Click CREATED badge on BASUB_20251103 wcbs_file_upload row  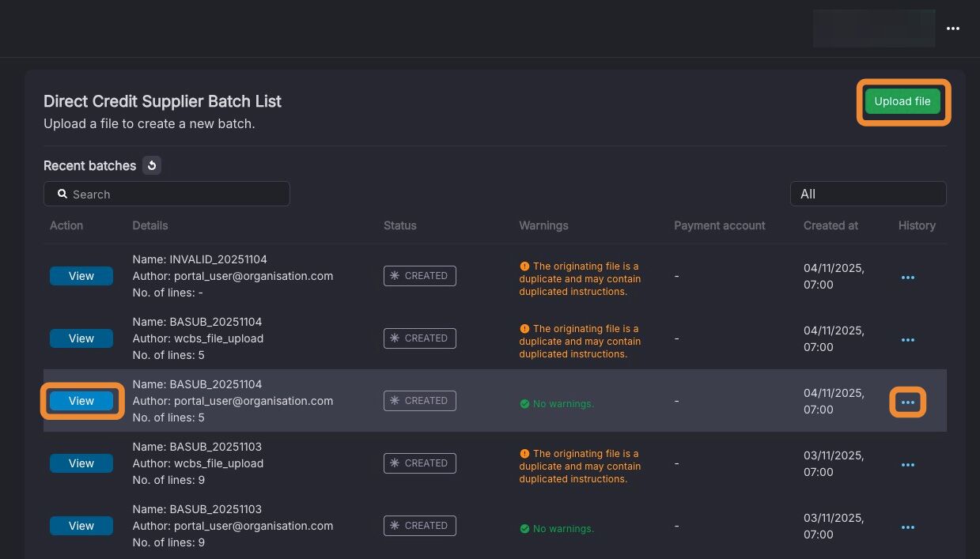[x=420, y=463]
